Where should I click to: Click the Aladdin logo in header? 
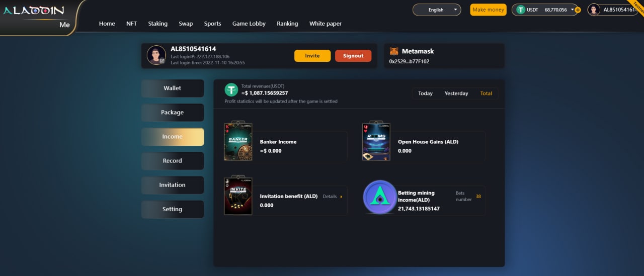(x=34, y=11)
